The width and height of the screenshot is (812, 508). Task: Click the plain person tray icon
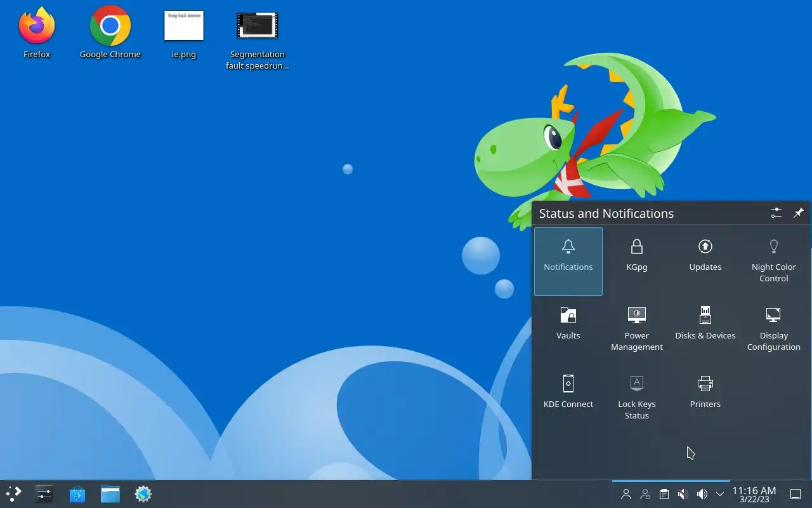tap(626, 494)
